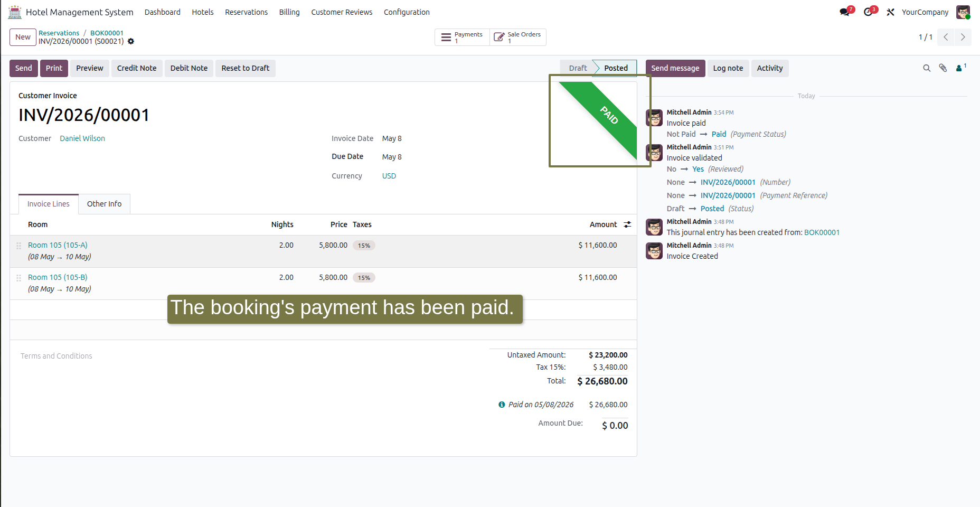This screenshot has width=980, height=507.
Task: Open the USD currency link
Action: [x=389, y=176]
